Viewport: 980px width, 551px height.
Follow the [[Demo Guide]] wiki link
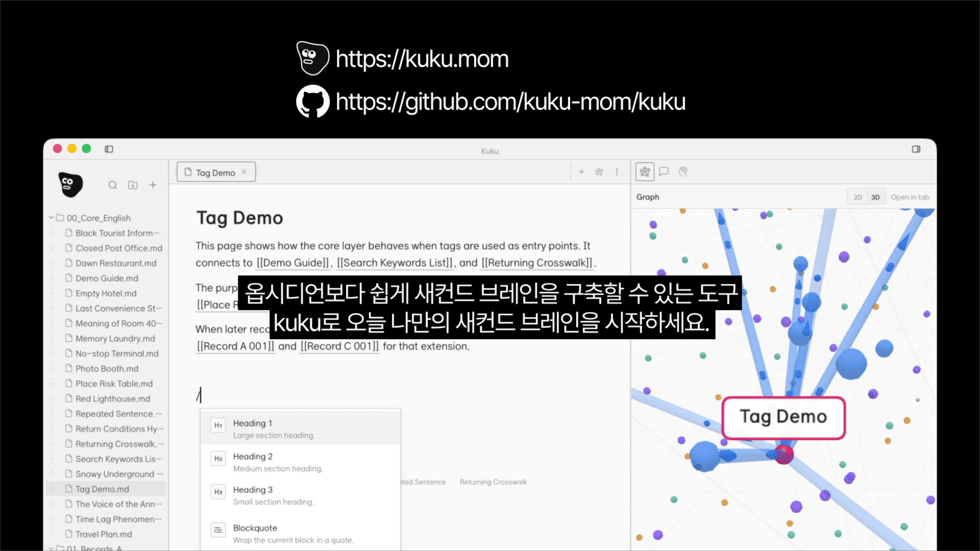click(x=293, y=263)
